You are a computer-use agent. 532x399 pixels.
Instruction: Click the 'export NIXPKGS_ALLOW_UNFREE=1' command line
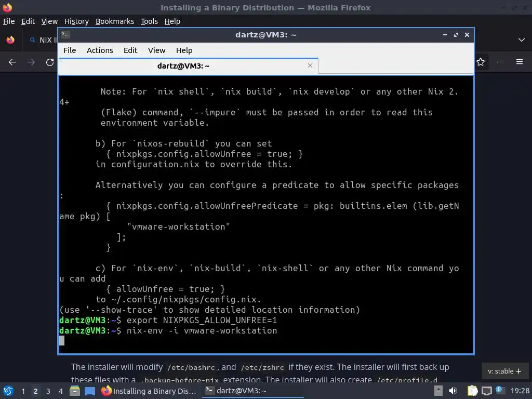click(x=202, y=320)
